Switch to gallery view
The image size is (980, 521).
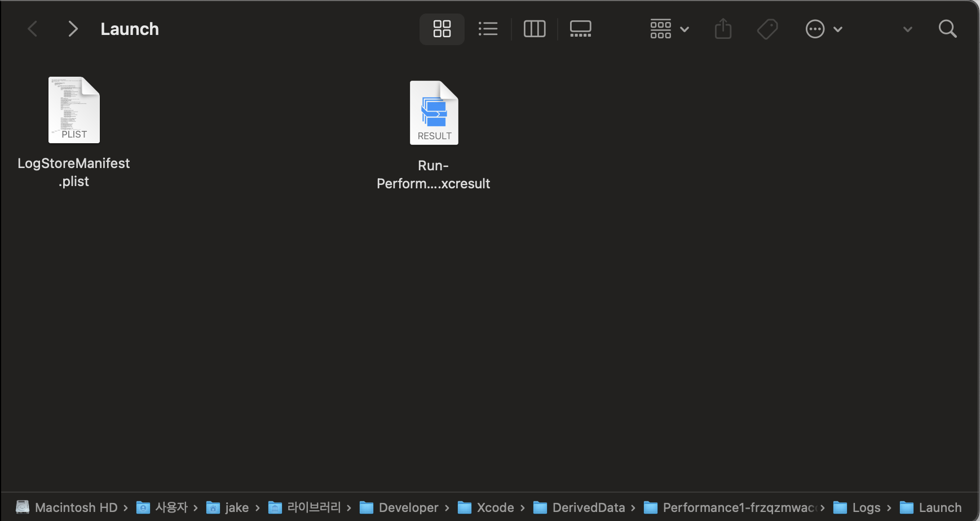tap(580, 29)
